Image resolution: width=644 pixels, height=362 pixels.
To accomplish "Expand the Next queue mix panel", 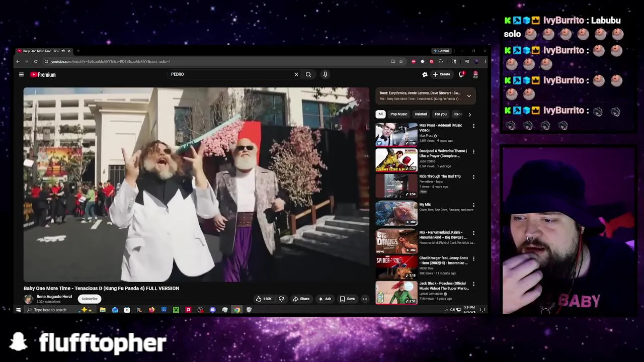I will point(469,96).
